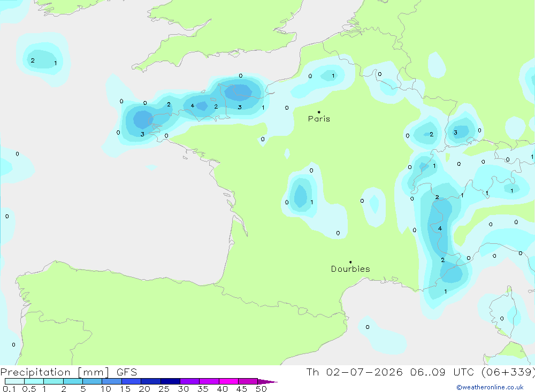Click the above-50 arrow tip on legend
This screenshot has height=392, width=535.
[x=267, y=382]
